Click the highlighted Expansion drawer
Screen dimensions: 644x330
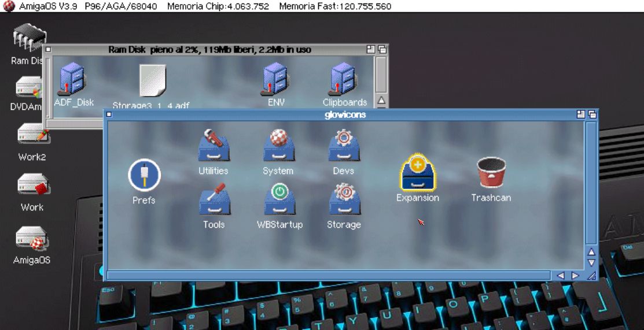click(417, 173)
